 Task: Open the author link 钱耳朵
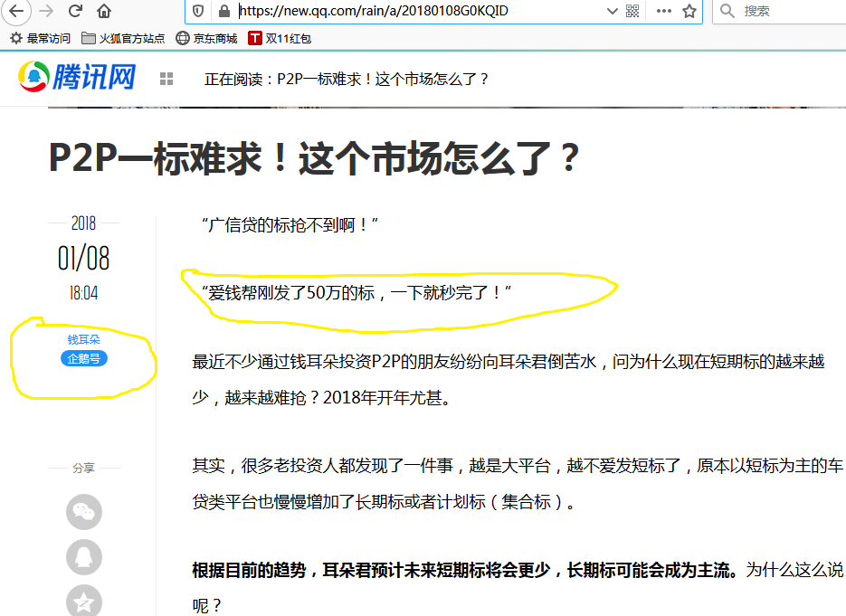coord(83,339)
